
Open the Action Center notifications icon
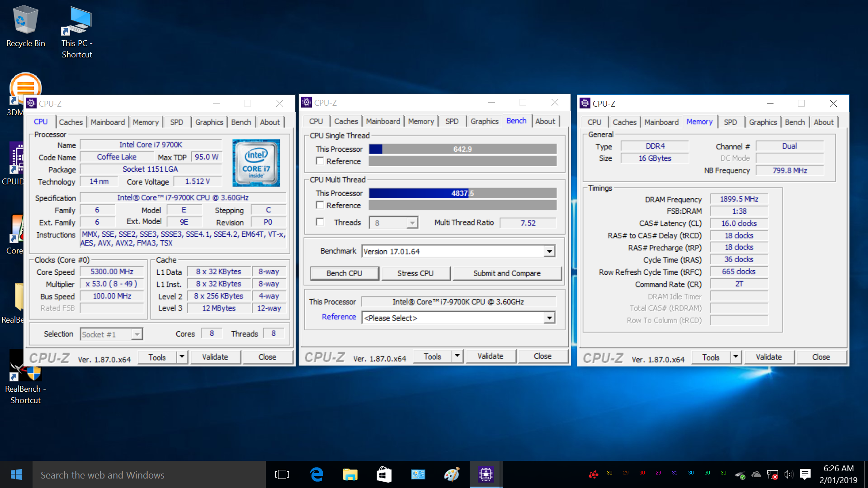[x=805, y=474]
